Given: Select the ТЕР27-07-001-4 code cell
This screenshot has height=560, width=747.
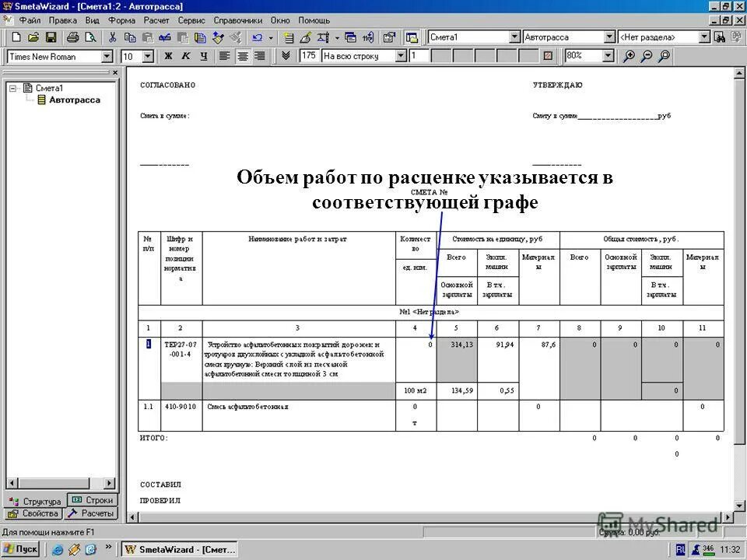Looking at the screenshot, I should pyautogui.click(x=181, y=359).
